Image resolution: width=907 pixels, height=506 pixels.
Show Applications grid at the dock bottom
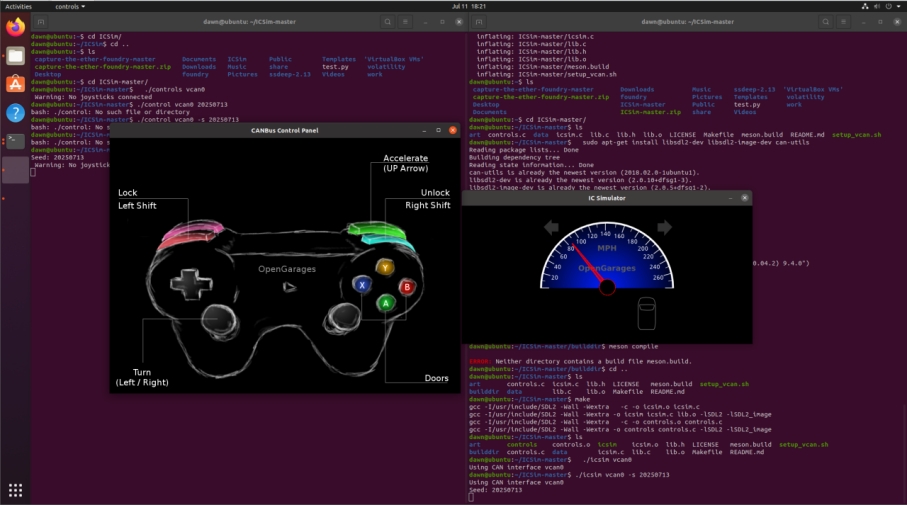(15, 490)
